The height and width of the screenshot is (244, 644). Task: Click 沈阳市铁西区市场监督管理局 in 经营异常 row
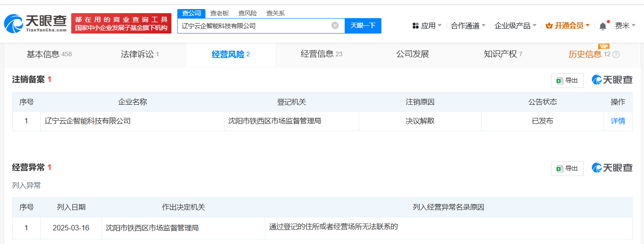point(152,228)
